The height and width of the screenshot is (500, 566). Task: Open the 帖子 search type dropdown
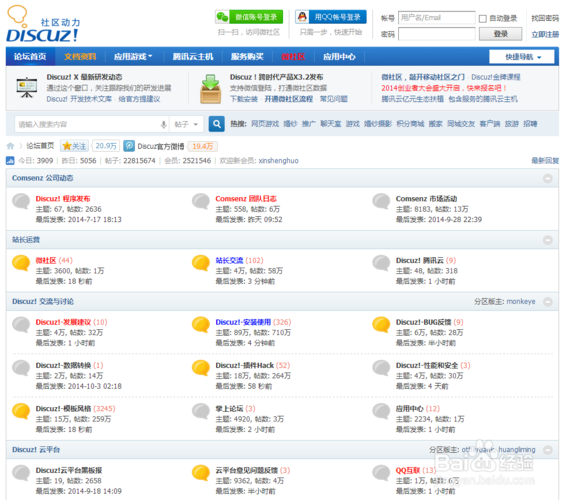[x=186, y=124]
